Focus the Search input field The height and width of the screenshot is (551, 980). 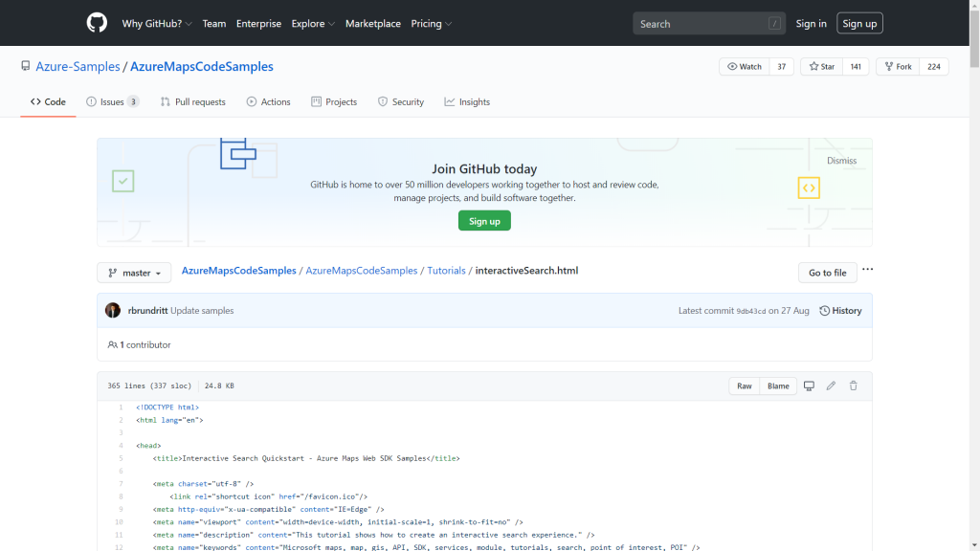tap(709, 24)
